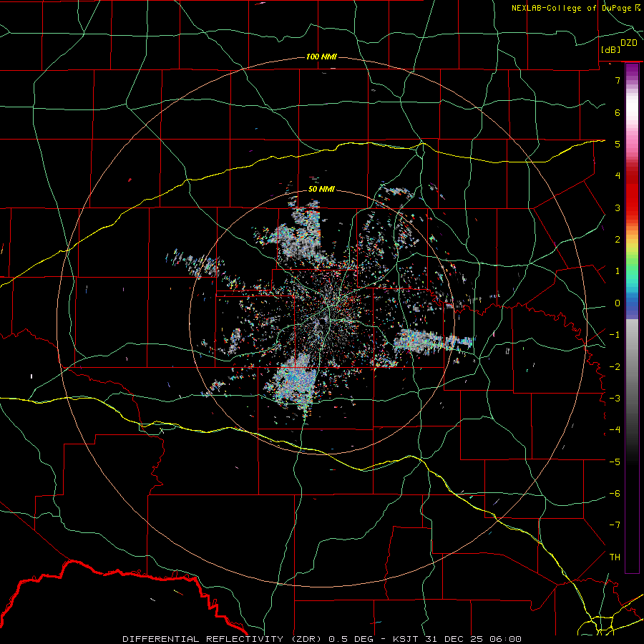Click the -3 value on the color scale

(x=615, y=398)
